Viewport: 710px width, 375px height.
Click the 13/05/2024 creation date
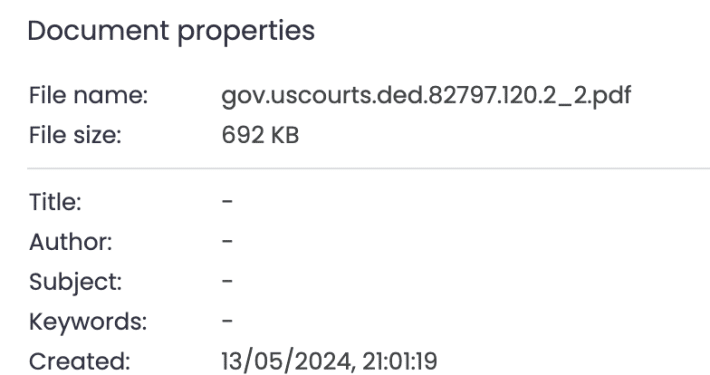point(287,361)
